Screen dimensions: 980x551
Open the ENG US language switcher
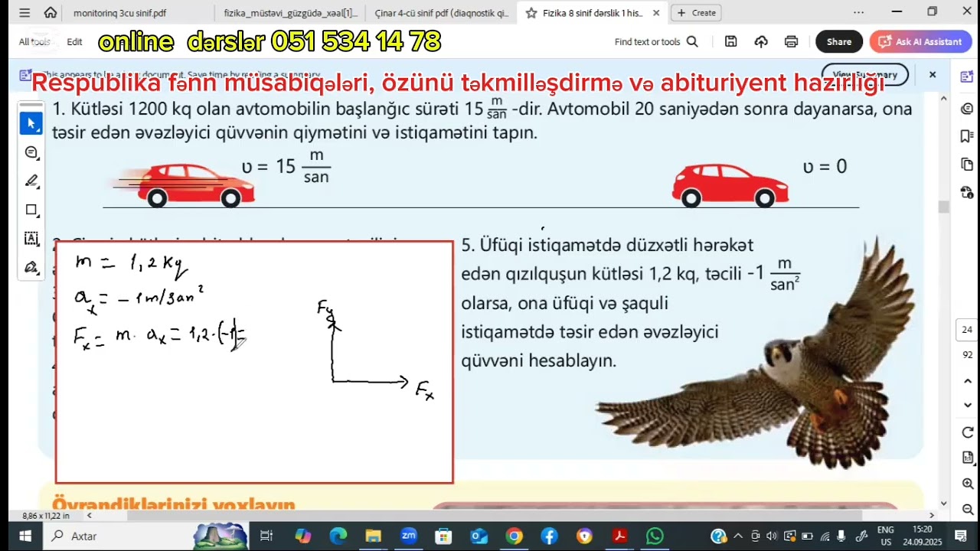885,536
